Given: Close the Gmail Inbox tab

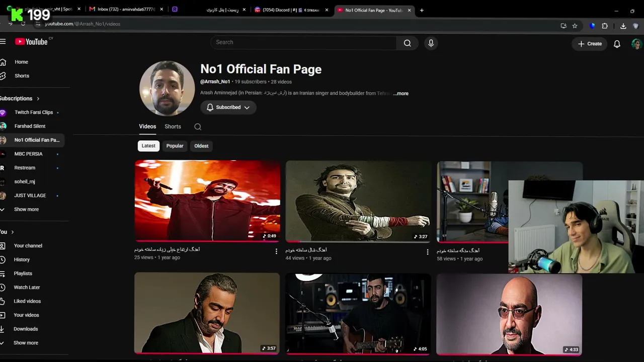Looking at the screenshot, I should click(162, 10).
